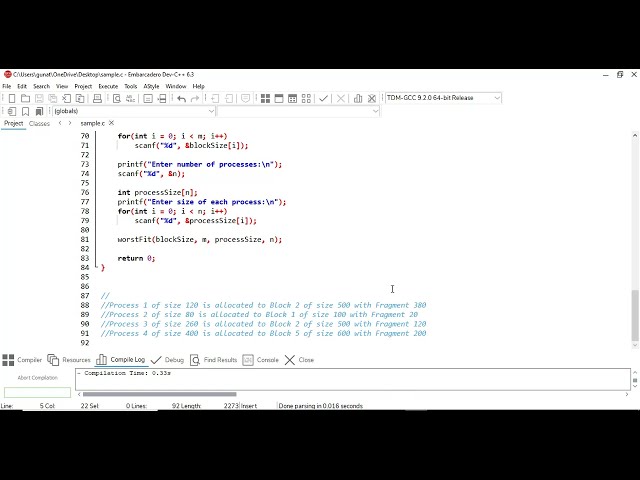Click the Open file folder icon
The height and width of the screenshot is (480, 640).
coord(25,98)
